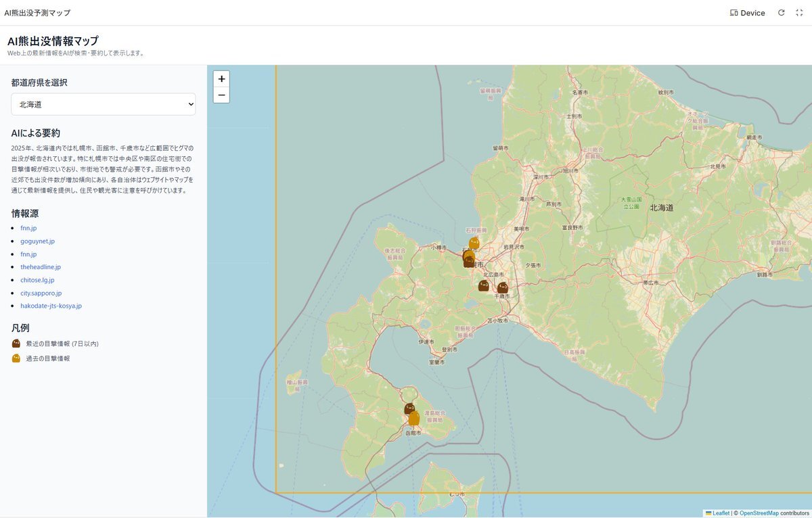Click the Leaflet attribution link
The height and width of the screenshot is (518, 812).
click(x=720, y=513)
